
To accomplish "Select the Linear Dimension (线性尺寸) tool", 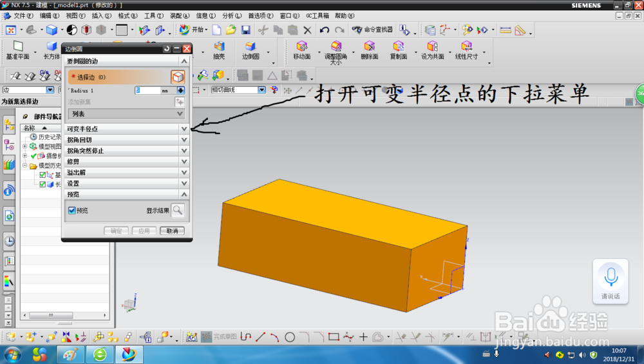I will 466,50.
